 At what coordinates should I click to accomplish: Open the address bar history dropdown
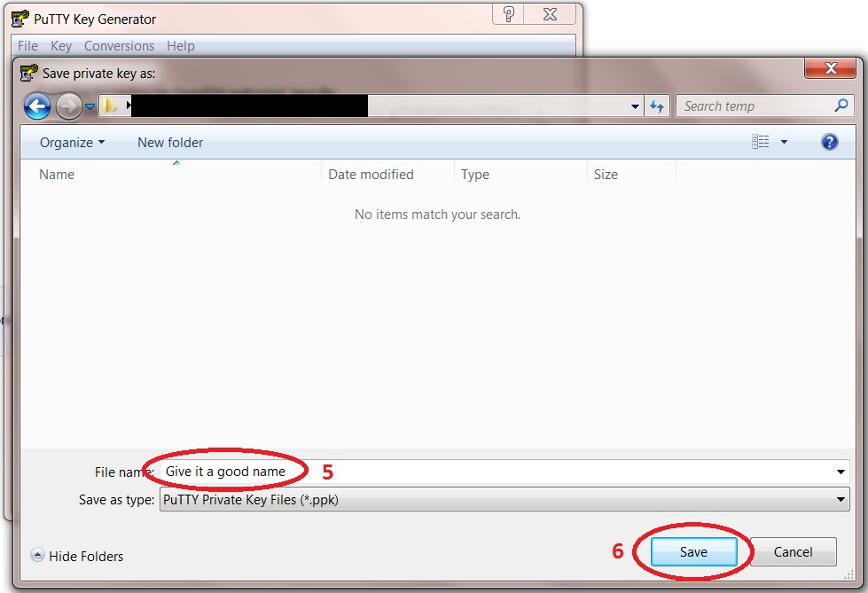(635, 106)
